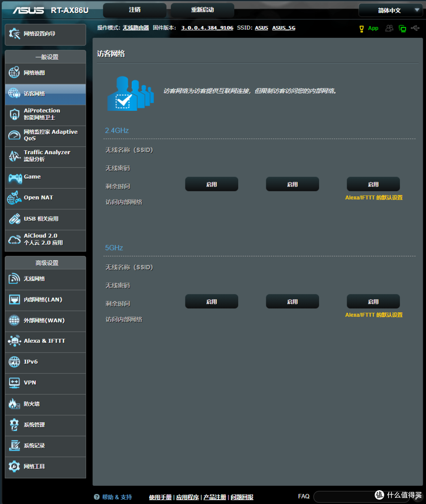Click the IPv6 icon
Viewport: 426px width, 504px height.
[14, 362]
